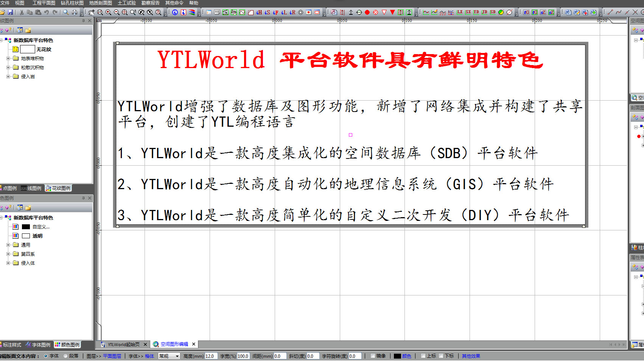Viewport: 644px width, 362px height.
Task: Click the first tG toolbar icon
Action: pos(526,12)
